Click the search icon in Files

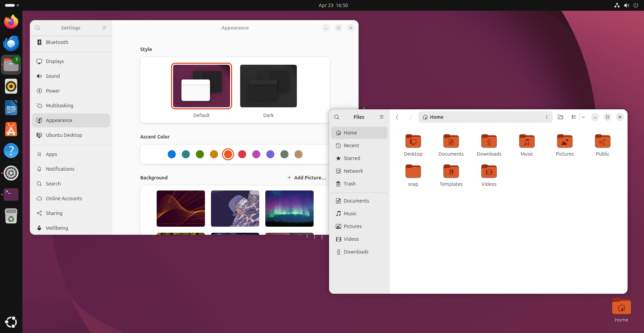[337, 117]
